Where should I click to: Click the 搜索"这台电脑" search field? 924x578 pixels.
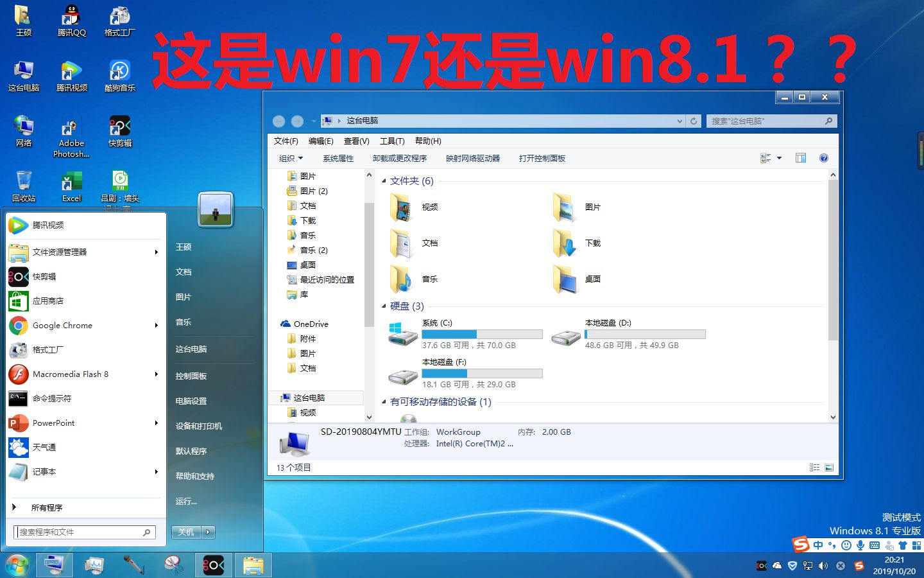pos(771,121)
